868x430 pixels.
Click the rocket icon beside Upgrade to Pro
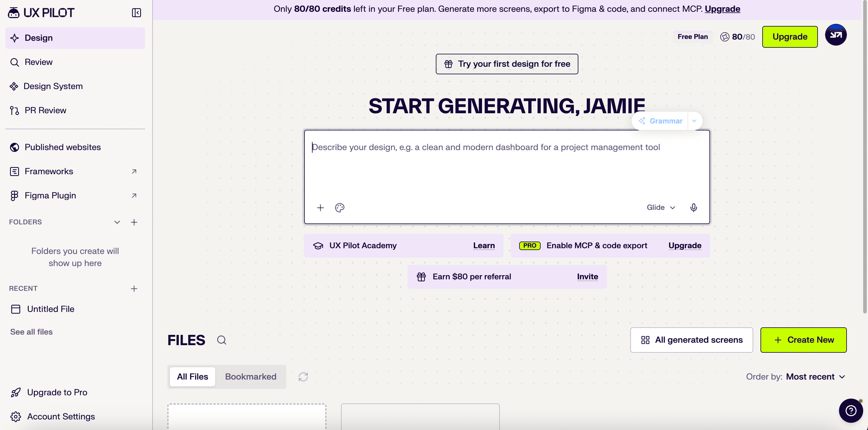click(16, 392)
